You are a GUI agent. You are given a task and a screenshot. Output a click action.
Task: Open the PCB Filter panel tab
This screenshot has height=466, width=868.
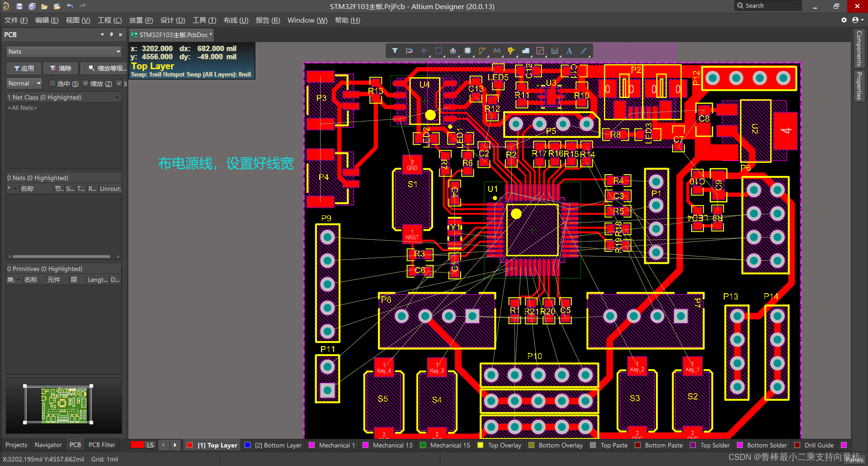coord(102,445)
